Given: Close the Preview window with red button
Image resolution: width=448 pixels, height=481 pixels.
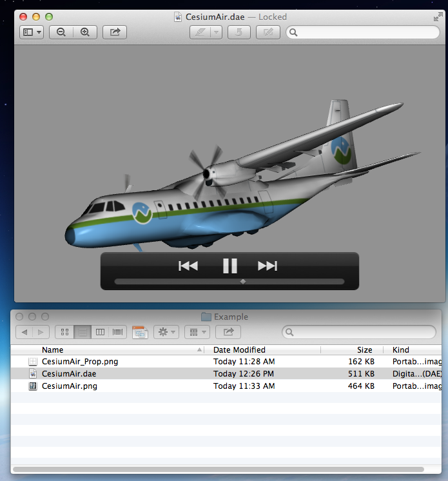Looking at the screenshot, I should click(23, 17).
